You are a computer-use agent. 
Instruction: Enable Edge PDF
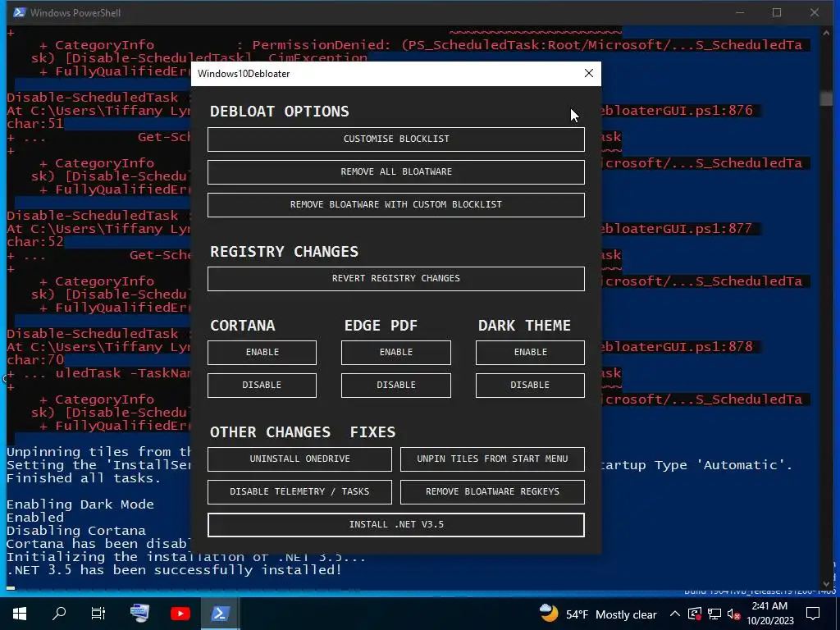[396, 353]
